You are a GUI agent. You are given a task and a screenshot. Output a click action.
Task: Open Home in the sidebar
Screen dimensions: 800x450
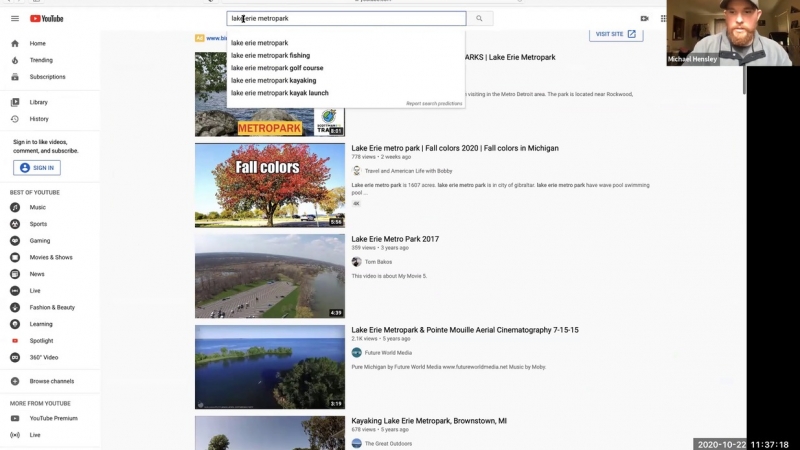coord(37,44)
